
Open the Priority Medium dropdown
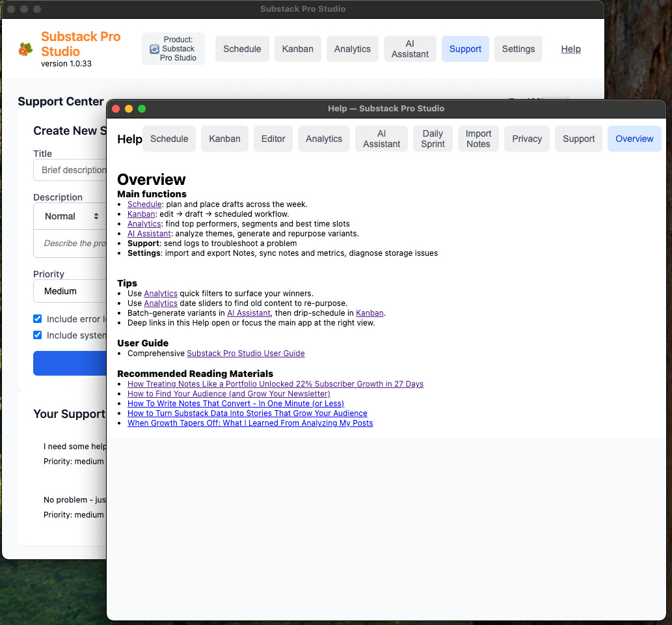coord(70,291)
